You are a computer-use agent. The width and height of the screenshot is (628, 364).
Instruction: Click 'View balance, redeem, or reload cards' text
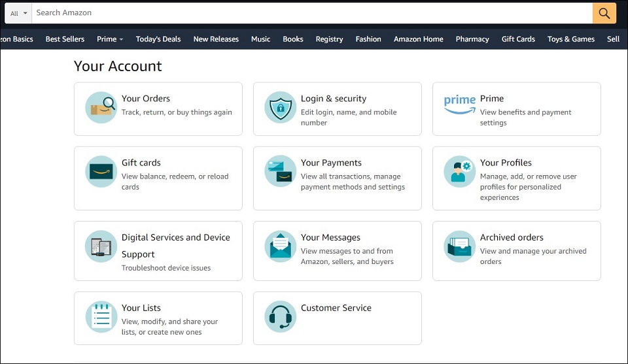click(175, 182)
